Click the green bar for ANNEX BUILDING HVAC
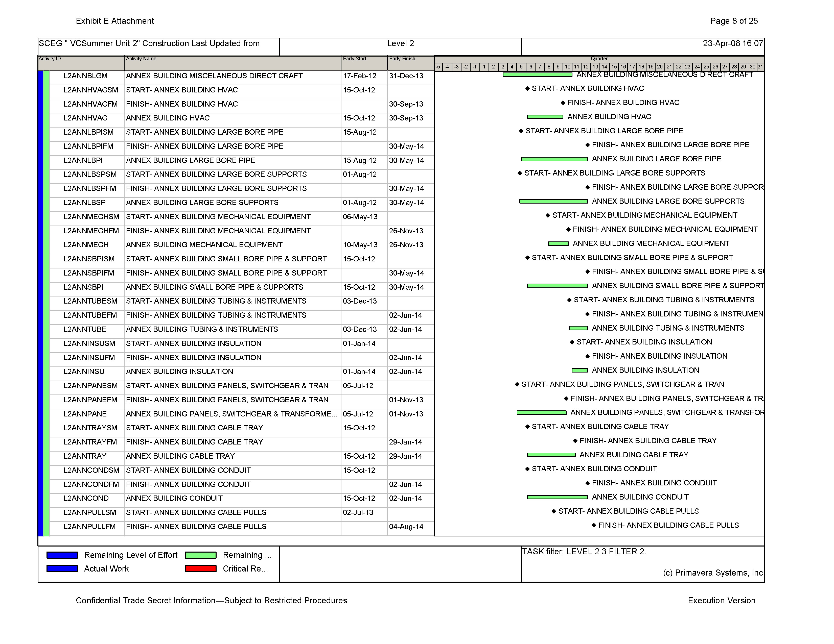The width and height of the screenshot is (834, 644). [545, 117]
